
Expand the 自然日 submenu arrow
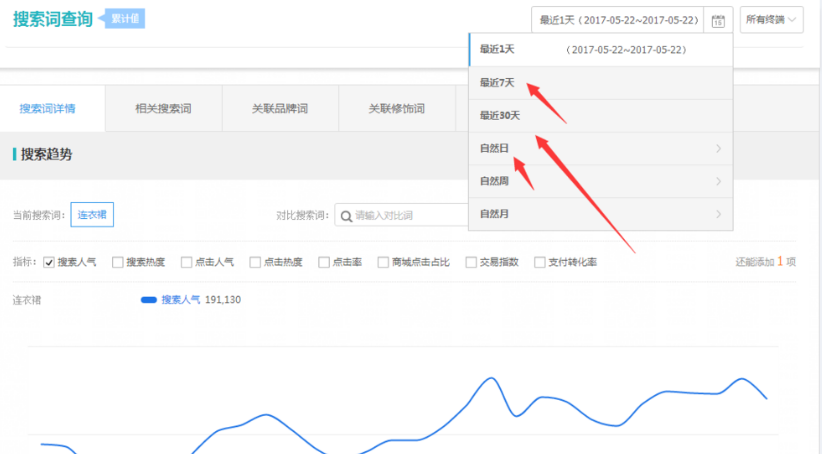[718, 149]
